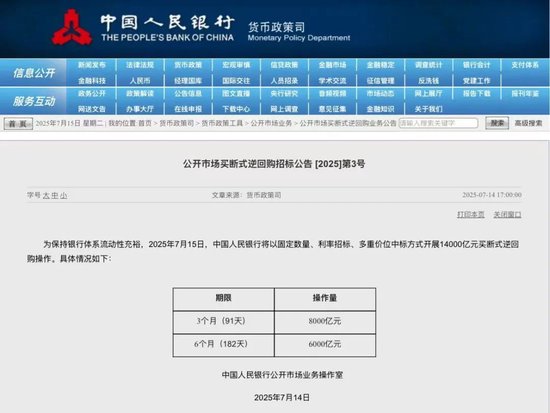Open the 网送文告 service item

92,109
